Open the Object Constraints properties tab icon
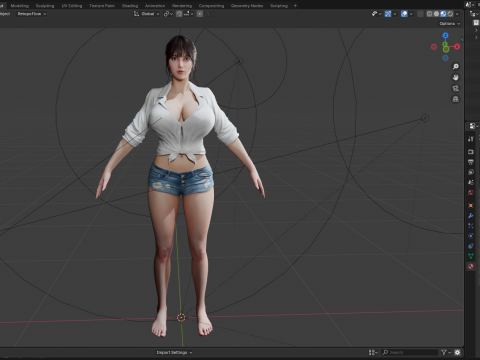 (x=471, y=246)
